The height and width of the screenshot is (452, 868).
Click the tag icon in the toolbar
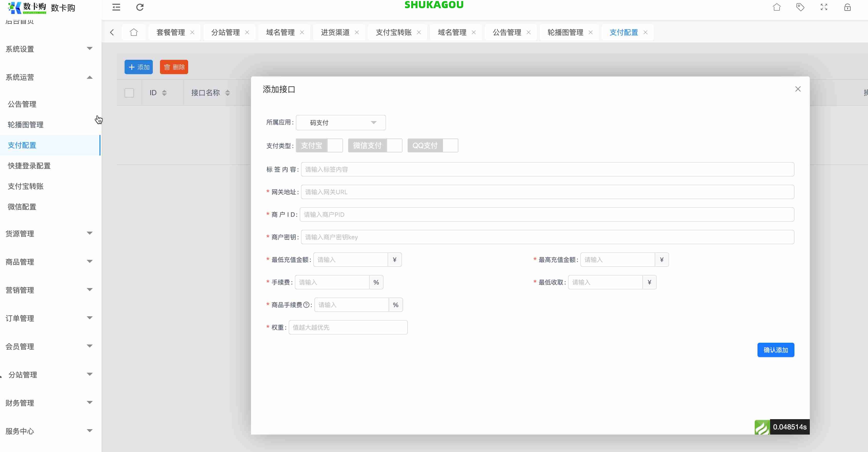(x=801, y=7)
